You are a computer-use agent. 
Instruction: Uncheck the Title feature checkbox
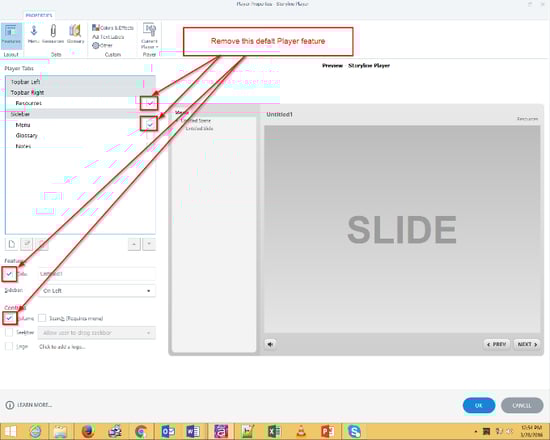(9, 274)
